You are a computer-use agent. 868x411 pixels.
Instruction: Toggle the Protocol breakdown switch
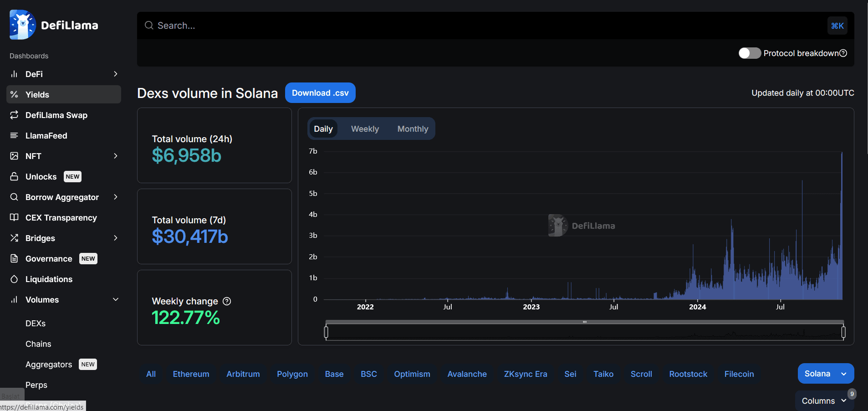tap(749, 53)
